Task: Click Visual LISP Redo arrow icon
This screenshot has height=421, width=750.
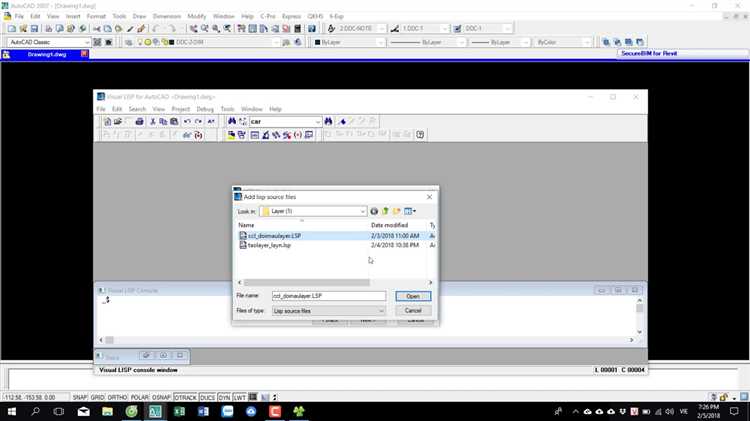Action: click(x=198, y=122)
